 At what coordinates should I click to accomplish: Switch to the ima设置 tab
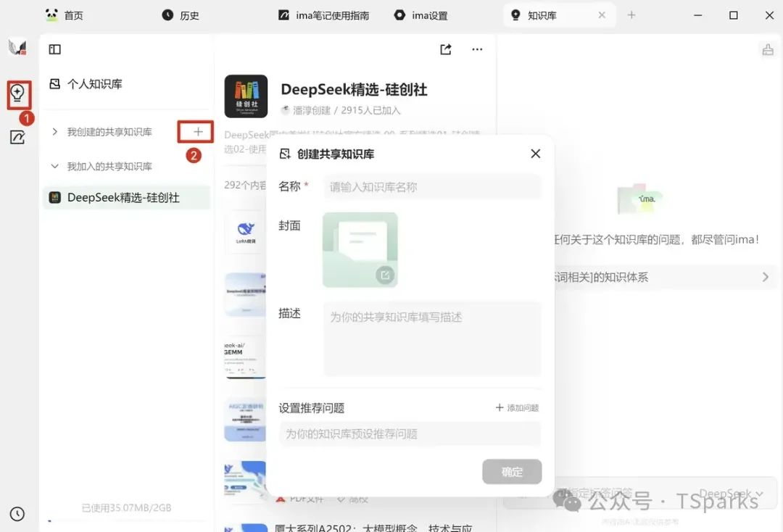point(421,15)
